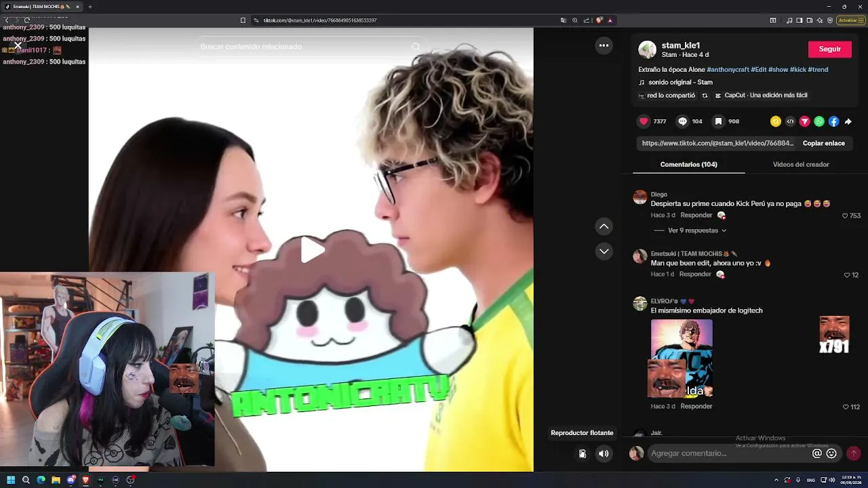
Task: Like Emetsuki's comment with 12 likes
Action: pos(847,275)
